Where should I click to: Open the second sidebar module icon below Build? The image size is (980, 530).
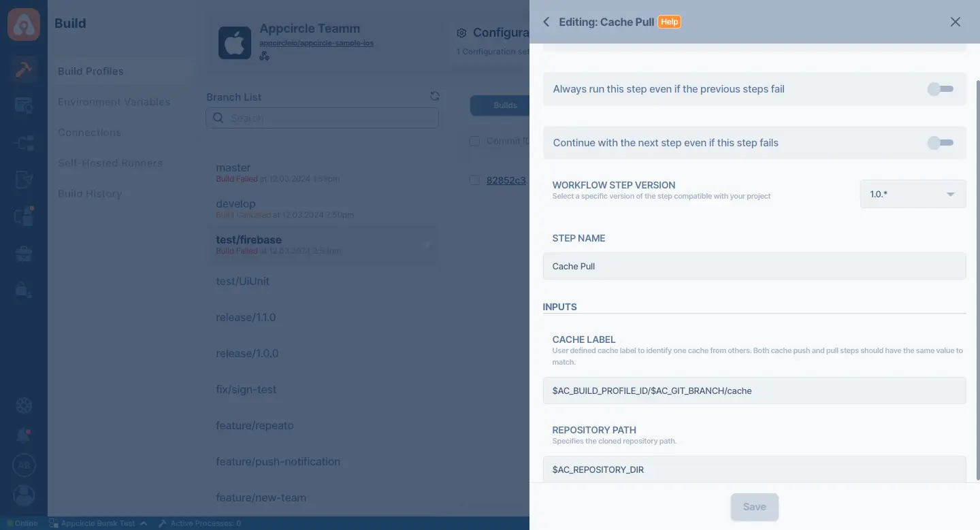tap(24, 105)
